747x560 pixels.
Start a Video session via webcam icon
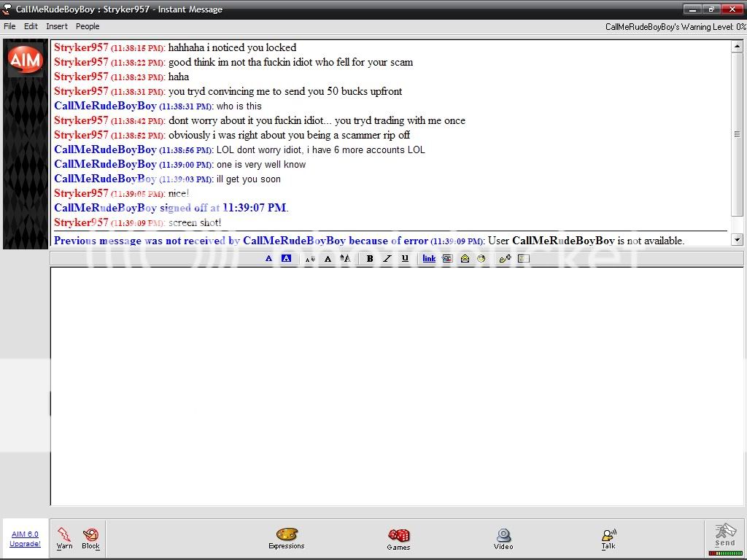pos(503,536)
